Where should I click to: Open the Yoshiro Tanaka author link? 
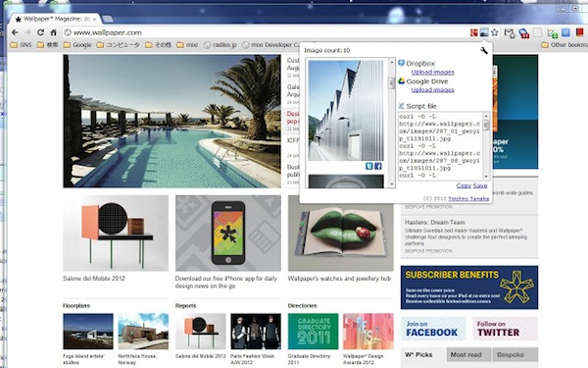click(x=468, y=198)
